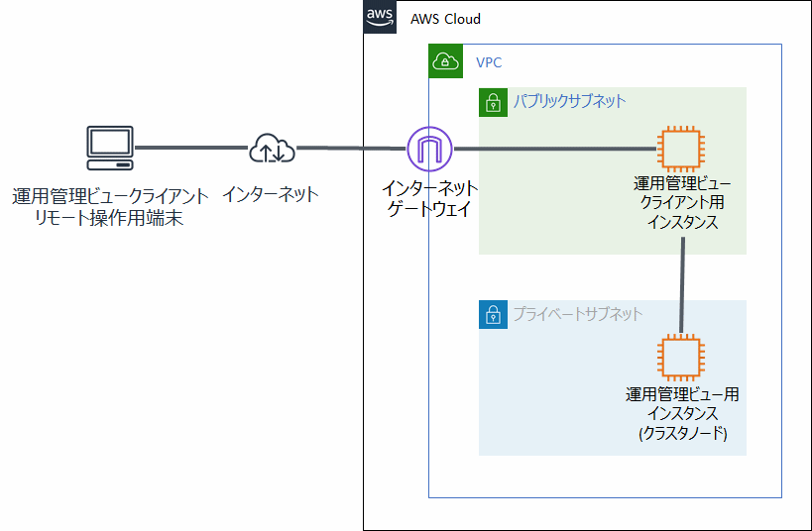812x531 pixels.
Task: Select the green VPC cloud icon
Action: click(445, 61)
